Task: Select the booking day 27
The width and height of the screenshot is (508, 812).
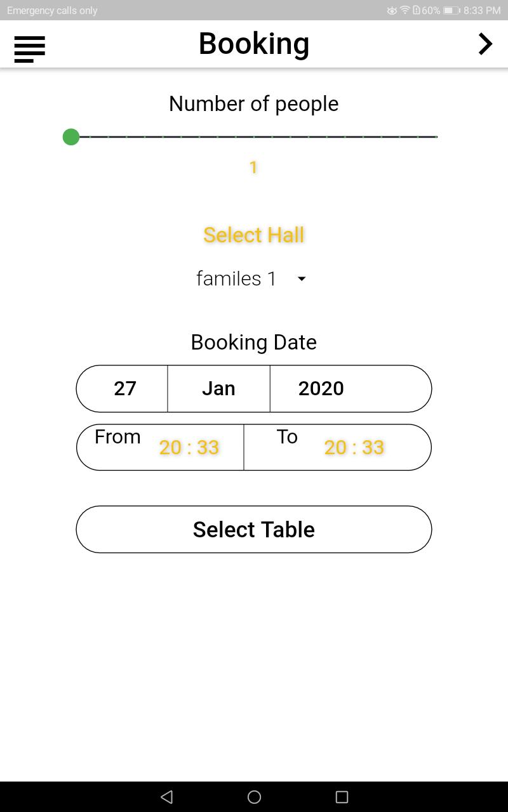Action: coord(125,388)
